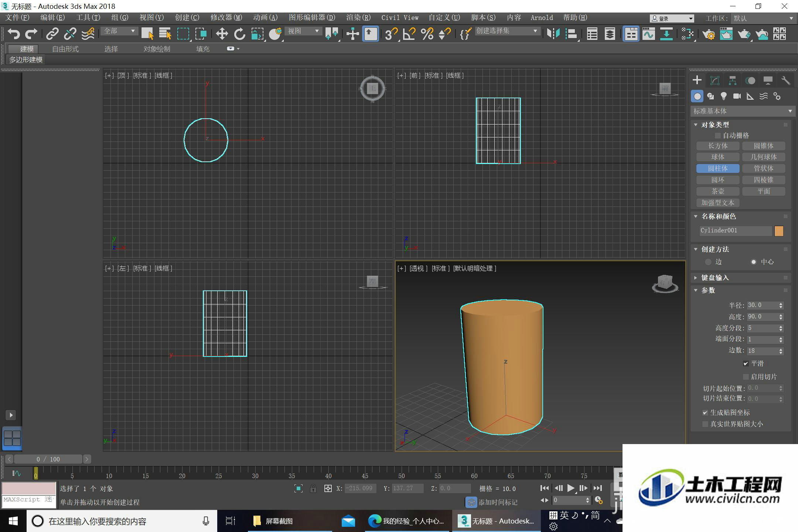Image resolution: width=798 pixels, height=532 pixels.
Task: Open the 渲染(R) menu
Action: [x=358, y=17]
